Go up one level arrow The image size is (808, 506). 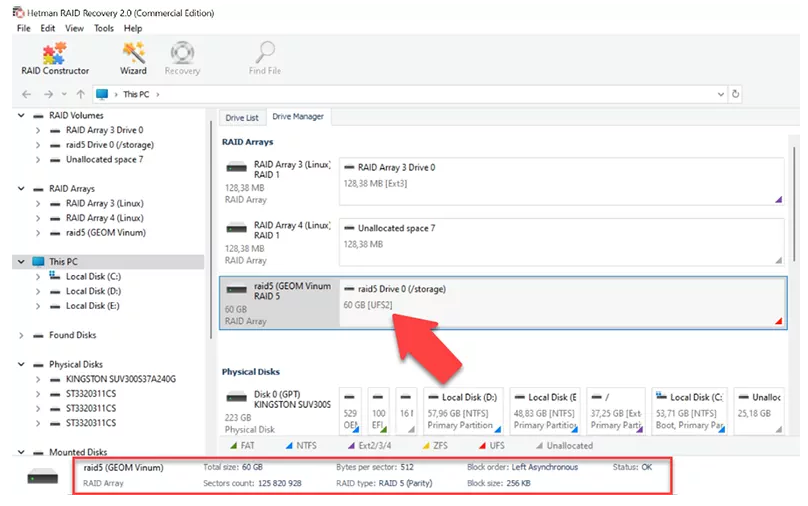[80, 94]
